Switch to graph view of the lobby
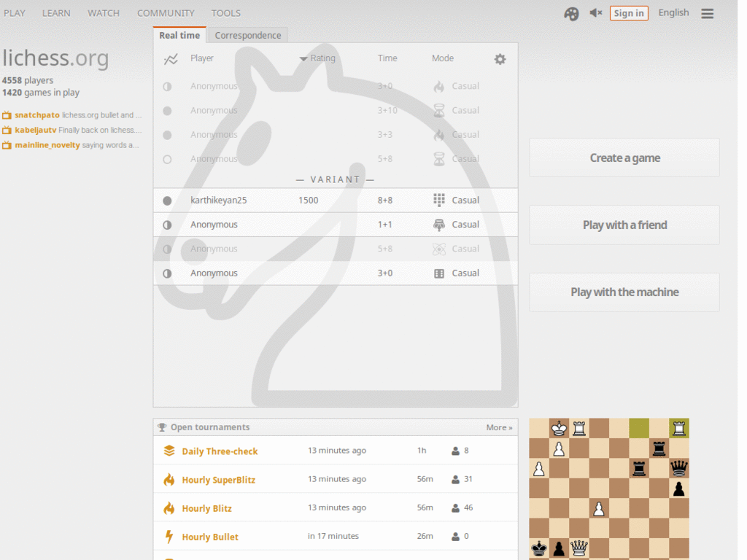 171,59
